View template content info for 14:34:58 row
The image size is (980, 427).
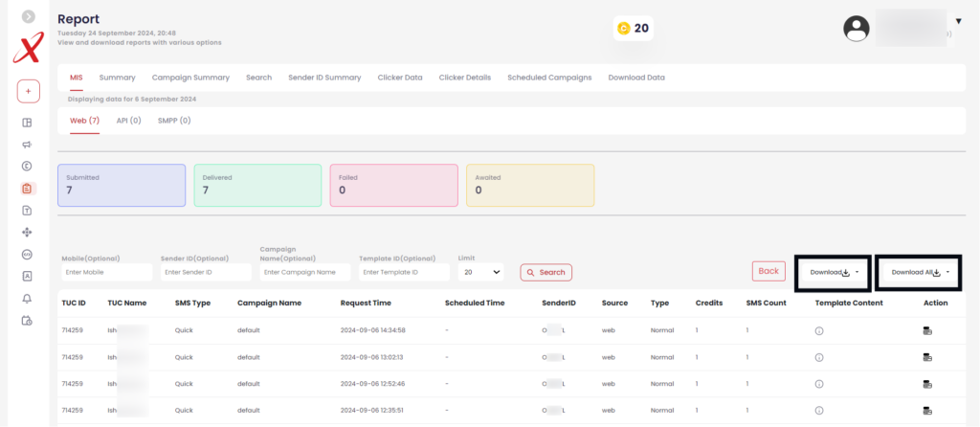pos(819,330)
